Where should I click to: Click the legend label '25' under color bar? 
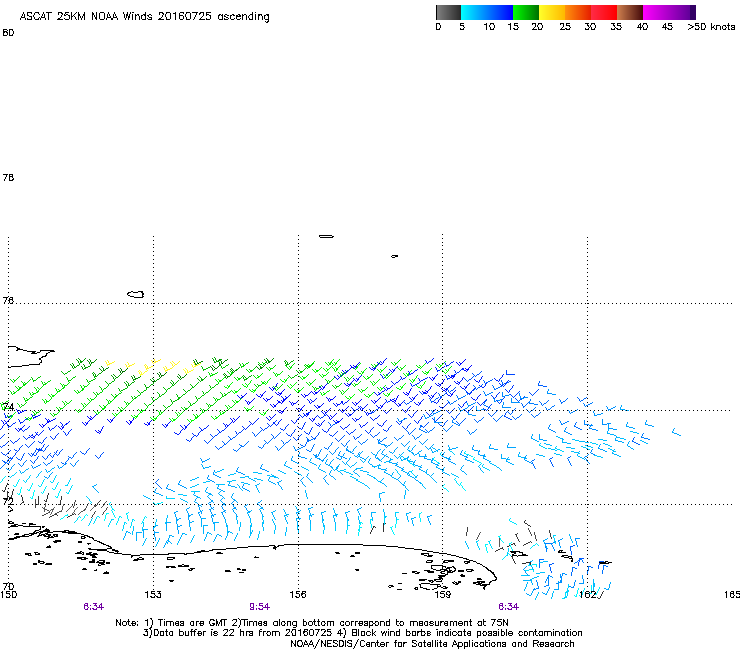point(565,27)
